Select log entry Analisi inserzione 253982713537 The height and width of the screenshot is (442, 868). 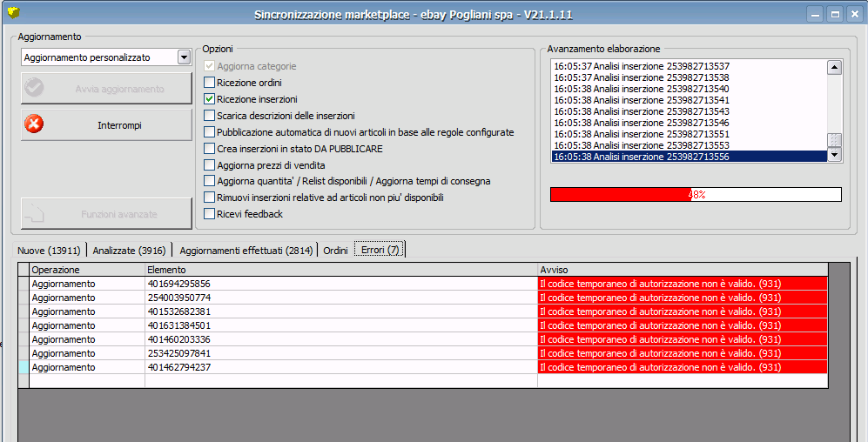click(x=690, y=66)
